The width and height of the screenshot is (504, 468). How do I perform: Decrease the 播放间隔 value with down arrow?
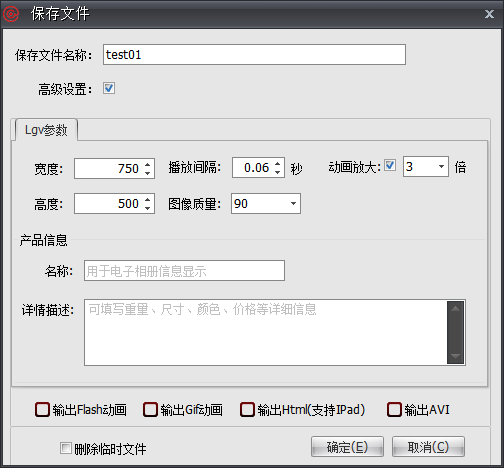coord(278,172)
